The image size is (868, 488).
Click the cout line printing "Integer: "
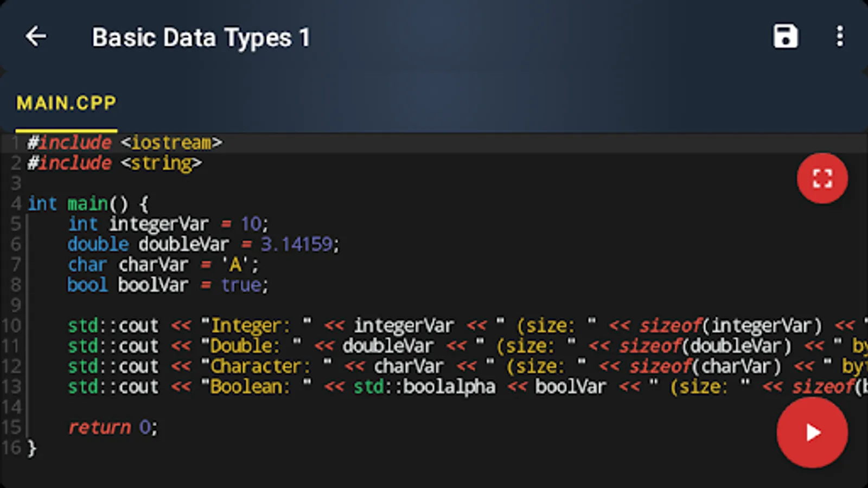468,326
